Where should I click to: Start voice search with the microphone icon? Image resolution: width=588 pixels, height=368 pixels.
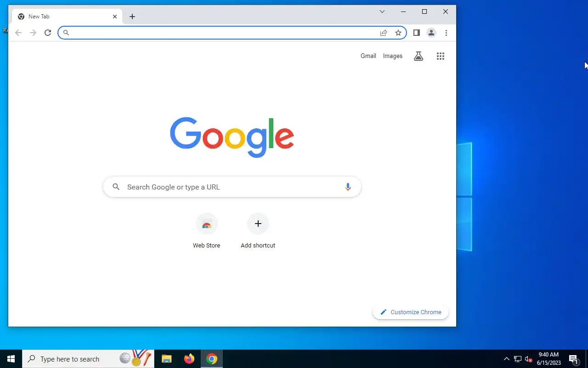coord(348,187)
